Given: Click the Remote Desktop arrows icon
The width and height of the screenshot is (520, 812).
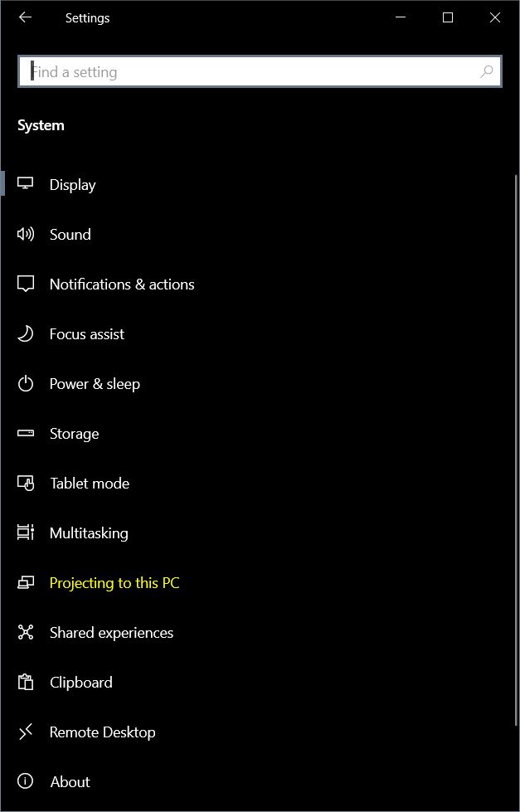Looking at the screenshot, I should 26,732.
